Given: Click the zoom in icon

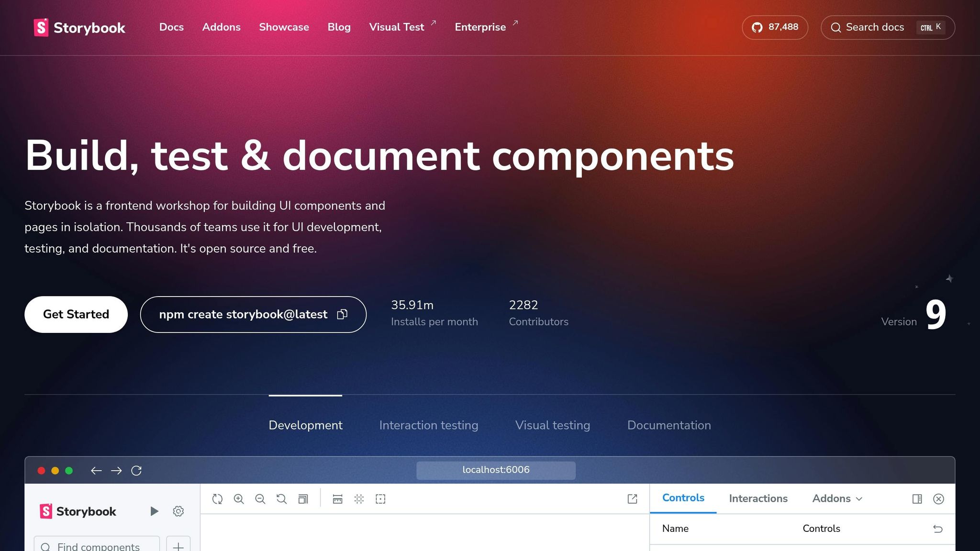Looking at the screenshot, I should click(239, 499).
